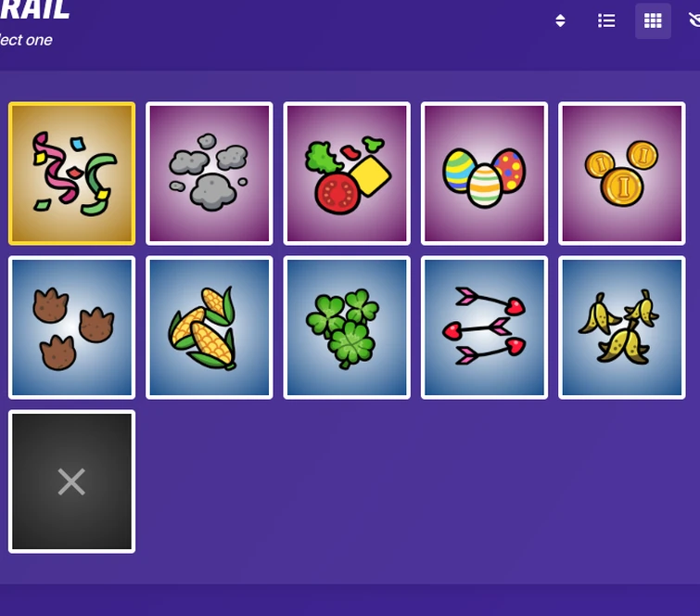The image size is (700, 616).
Task: Click the four-leaf clover cluster icon
Action: [x=343, y=328]
